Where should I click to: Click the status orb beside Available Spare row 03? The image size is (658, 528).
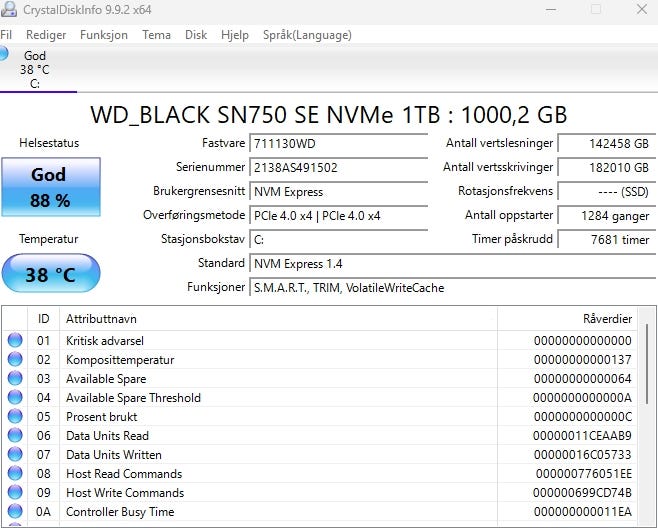[x=15, y=378]
